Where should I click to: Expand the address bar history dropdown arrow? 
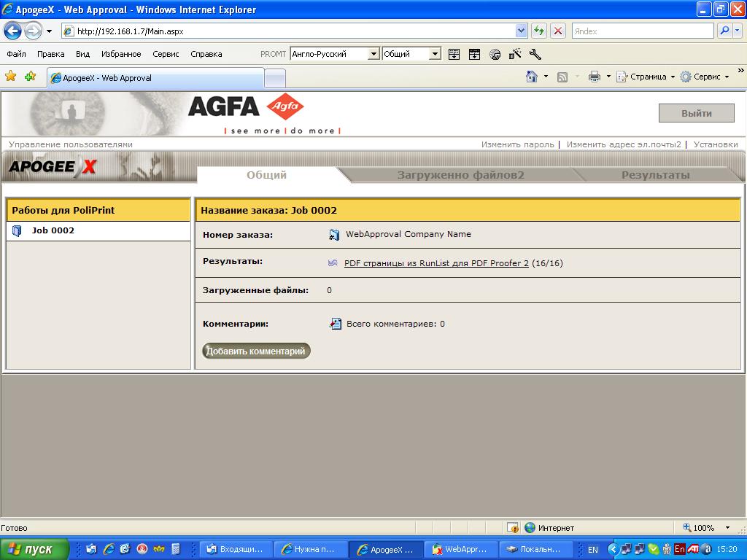521,31
